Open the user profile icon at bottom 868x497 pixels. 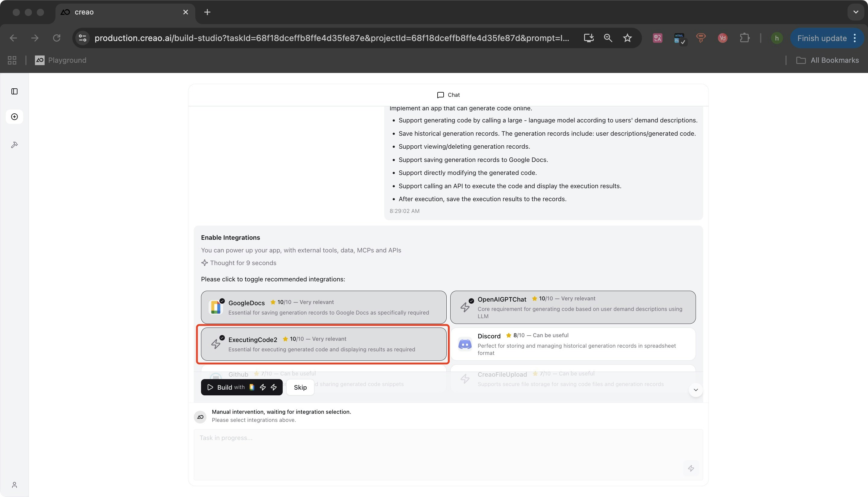coord(14,485)
